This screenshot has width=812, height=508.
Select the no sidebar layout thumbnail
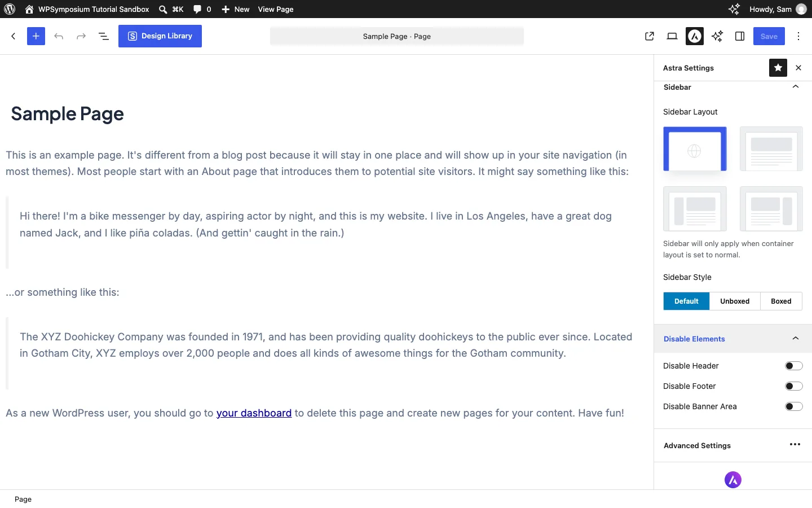click(x=771, y=149)
